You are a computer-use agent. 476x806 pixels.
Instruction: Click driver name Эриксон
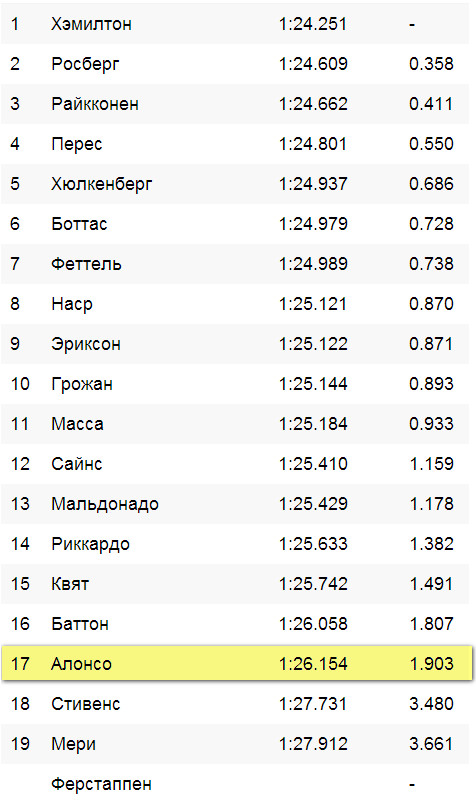(x=86, y=344)
